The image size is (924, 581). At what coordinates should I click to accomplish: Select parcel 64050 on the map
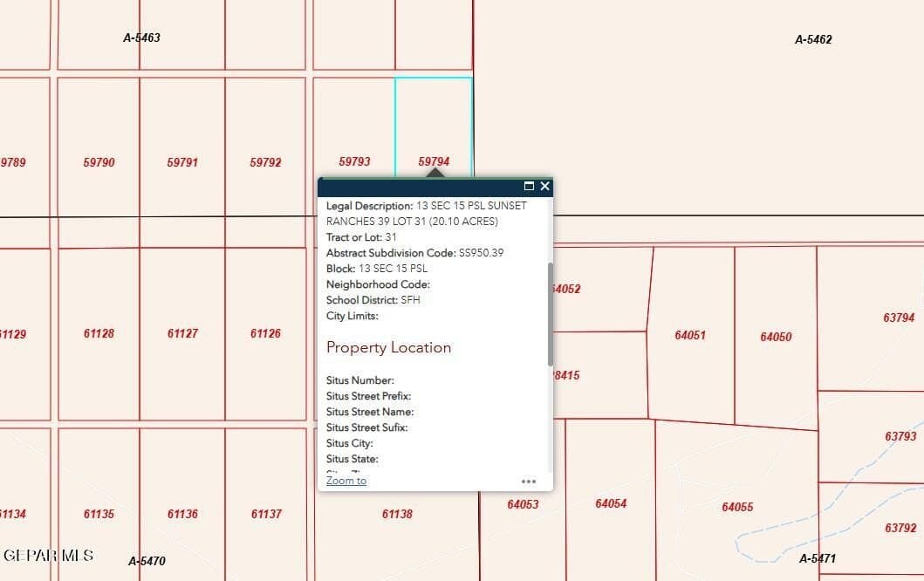tap(776, 337)
